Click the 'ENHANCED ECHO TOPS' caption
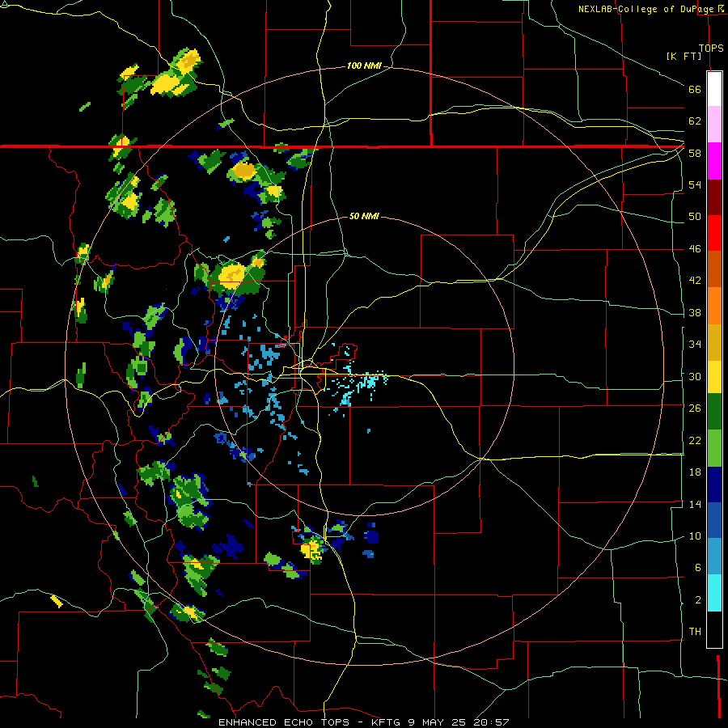The width and height of the screenshot is (728, 728). coord(284,722)
